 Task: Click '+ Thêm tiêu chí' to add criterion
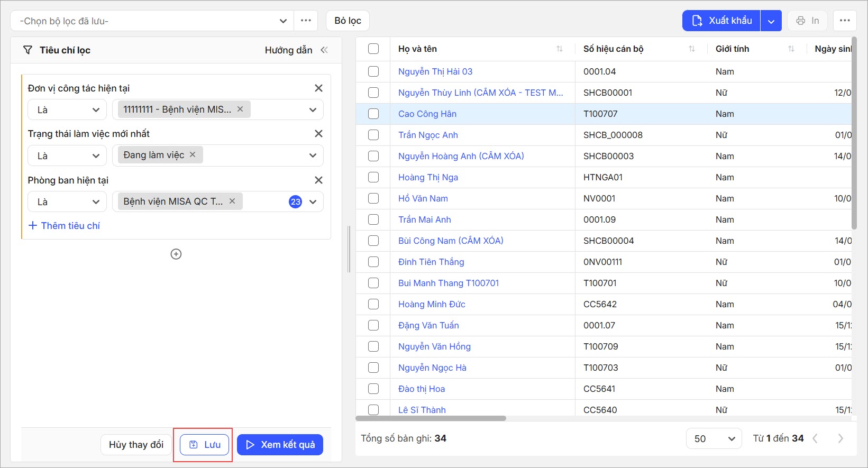(x=64, y=226)
